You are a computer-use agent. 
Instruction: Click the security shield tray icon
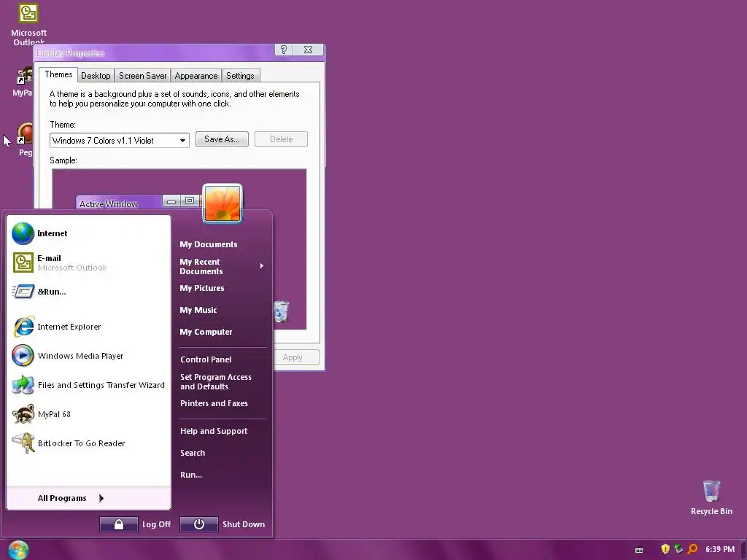point(665,549)
